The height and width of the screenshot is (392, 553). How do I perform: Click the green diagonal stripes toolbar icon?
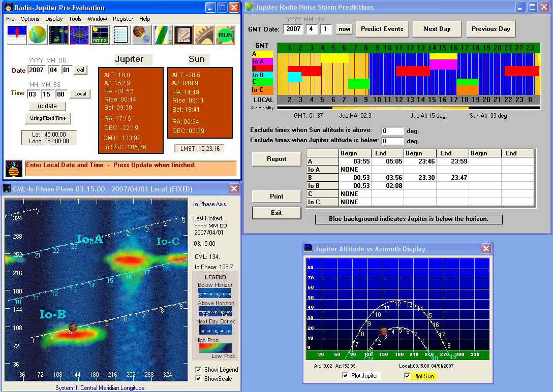coord(163,35)
